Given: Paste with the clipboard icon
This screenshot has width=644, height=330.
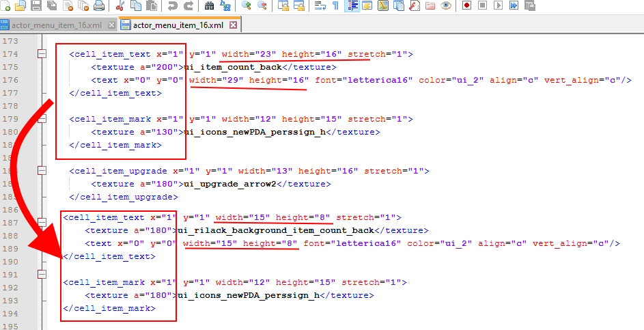Looking at the screenshot, I should (152, 5).
